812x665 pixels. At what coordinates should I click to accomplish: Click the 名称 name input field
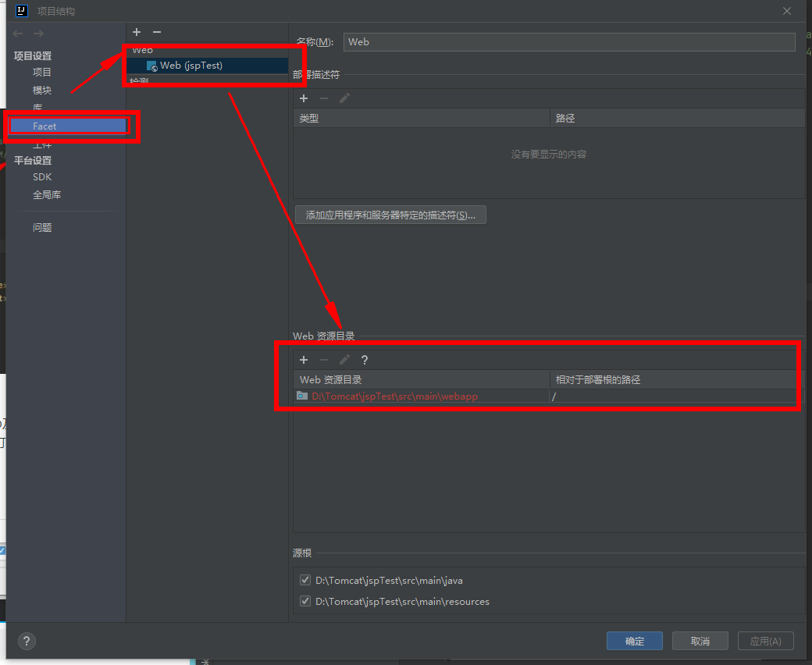568,42
